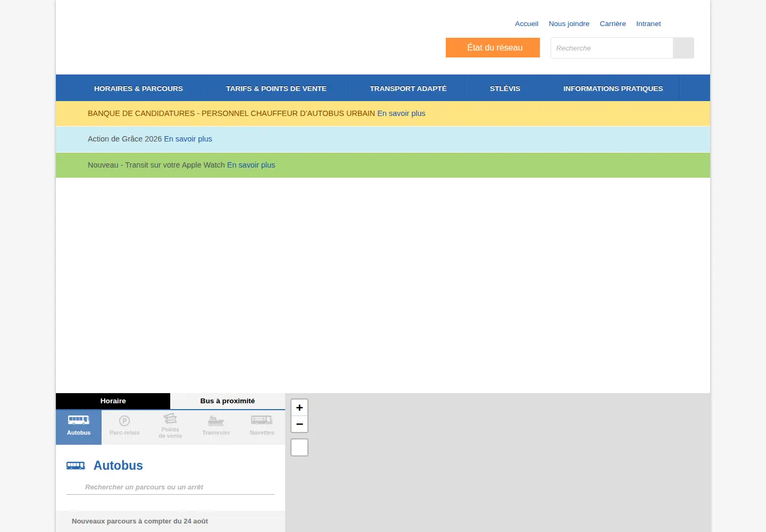Focus the Rechercher un parcours ou un arrêt field

170,487
